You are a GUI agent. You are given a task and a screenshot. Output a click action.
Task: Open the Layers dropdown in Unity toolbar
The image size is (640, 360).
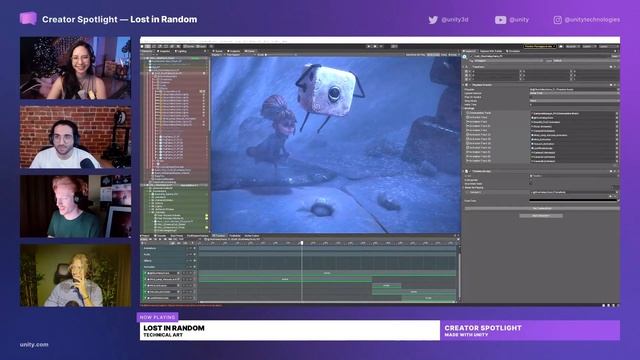[x=589, y=47]
